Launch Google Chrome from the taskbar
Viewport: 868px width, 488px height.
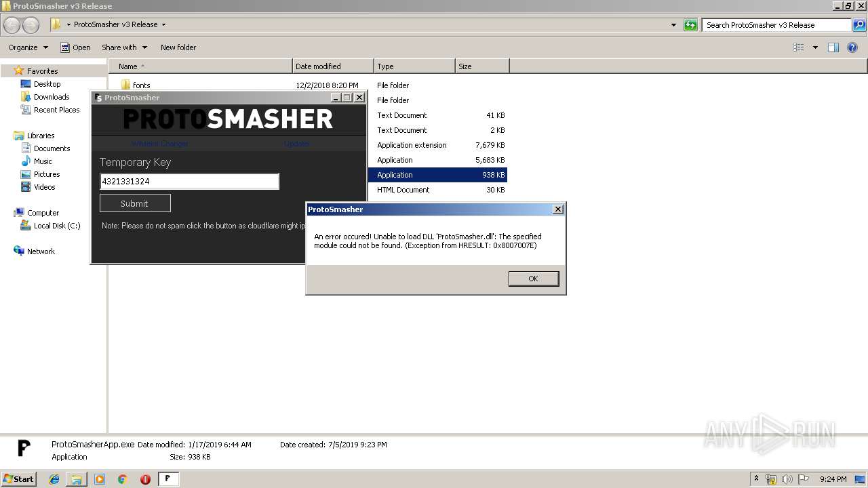tap(123, 479)
